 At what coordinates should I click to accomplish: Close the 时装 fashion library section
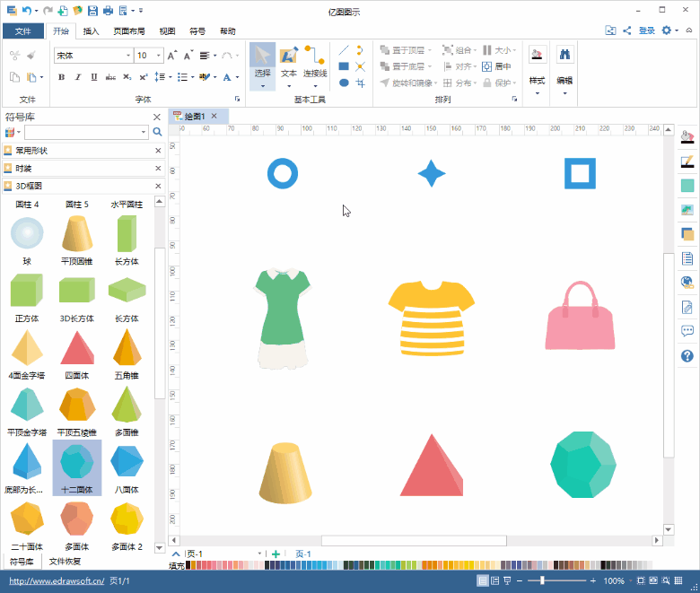[158, 169]
